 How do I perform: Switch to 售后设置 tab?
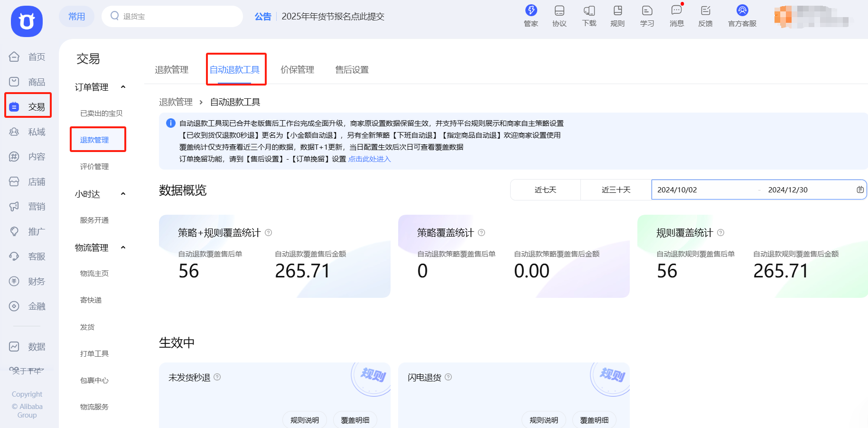click(352, 70)
